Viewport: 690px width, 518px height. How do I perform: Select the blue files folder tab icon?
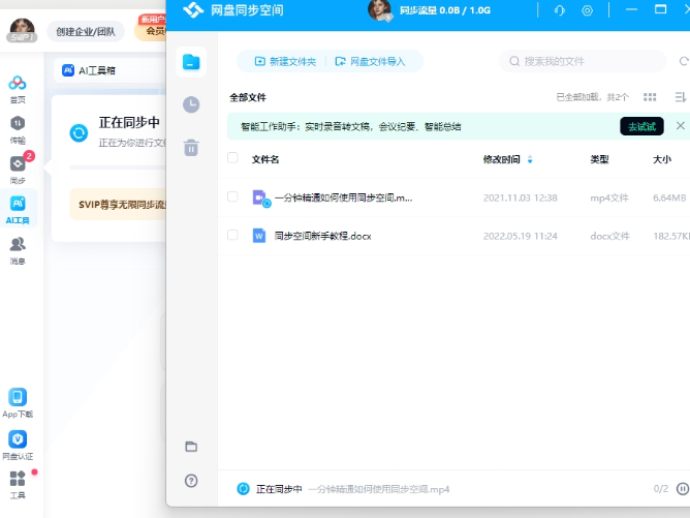[x=191, y=62]
